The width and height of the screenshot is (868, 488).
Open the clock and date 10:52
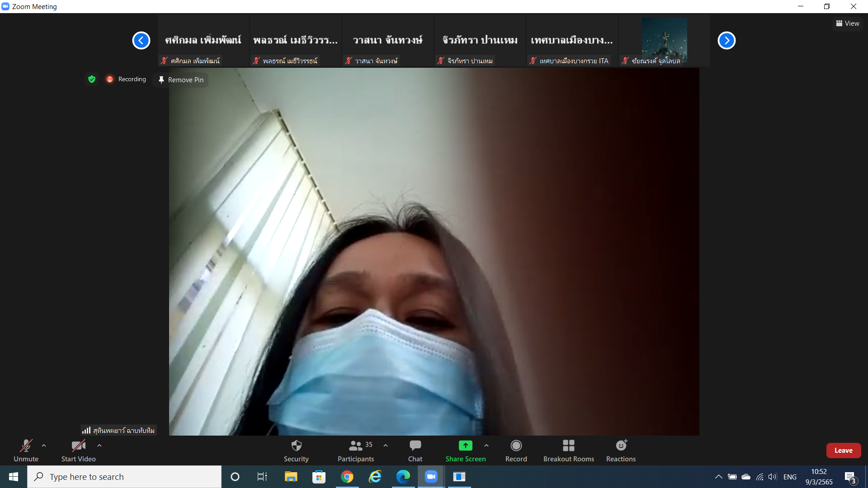coord(819,477)
